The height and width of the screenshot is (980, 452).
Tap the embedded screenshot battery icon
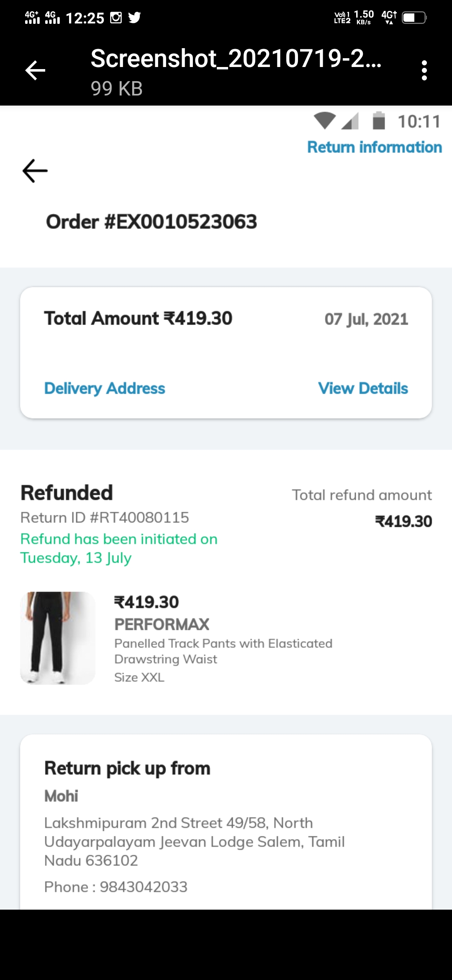(x=379, y=121)
